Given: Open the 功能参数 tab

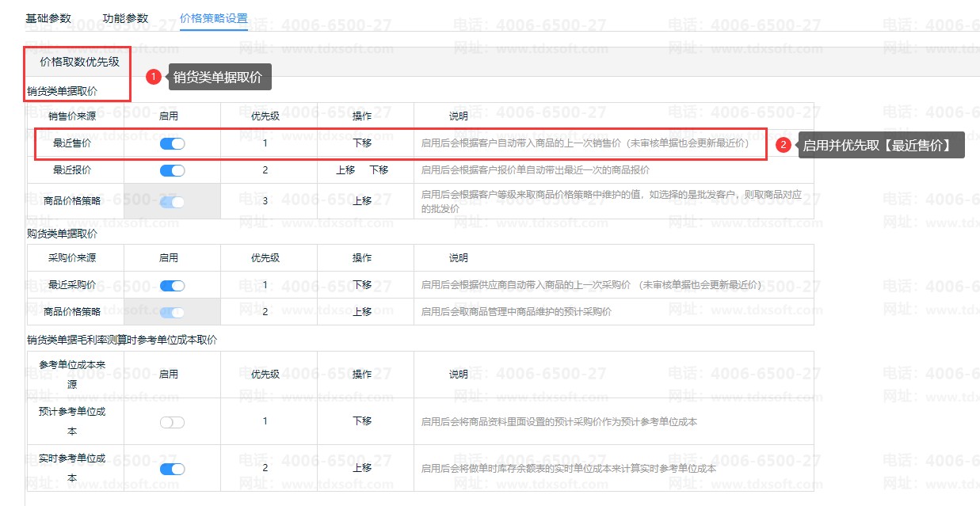Looking at the screenshot, I should coord(125,18).
